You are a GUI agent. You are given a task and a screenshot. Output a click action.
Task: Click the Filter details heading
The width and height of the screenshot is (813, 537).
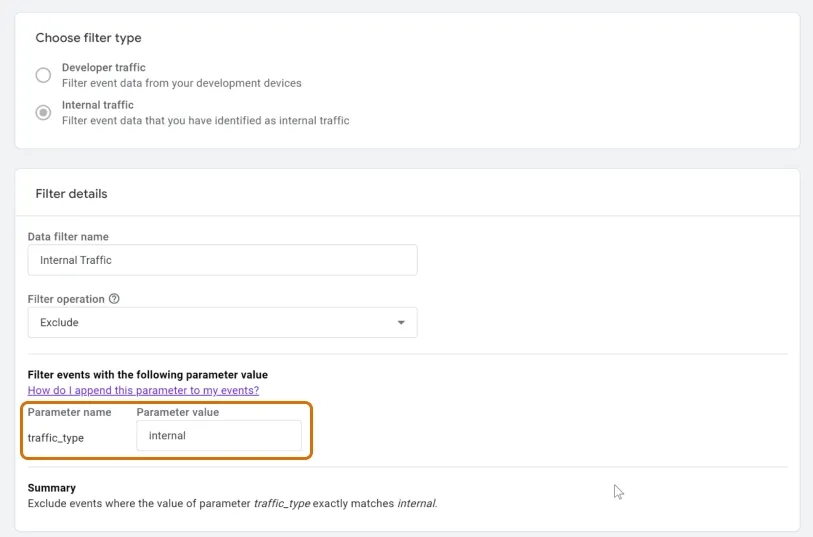(72, 194)
